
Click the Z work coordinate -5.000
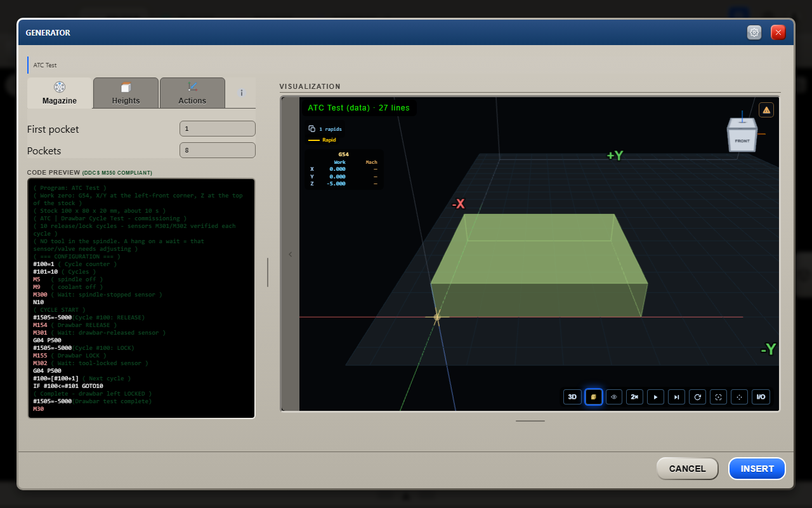(x=337, y=184)
